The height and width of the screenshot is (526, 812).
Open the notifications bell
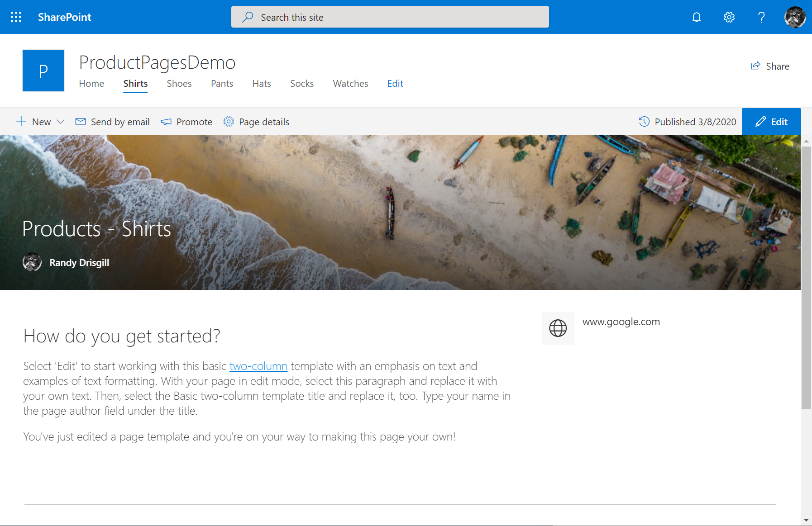(x=696, y=17)
